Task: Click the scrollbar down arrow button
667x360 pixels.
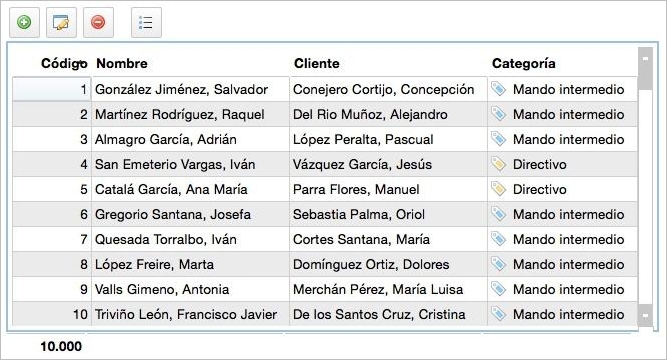Action: (x=645, y=315)
